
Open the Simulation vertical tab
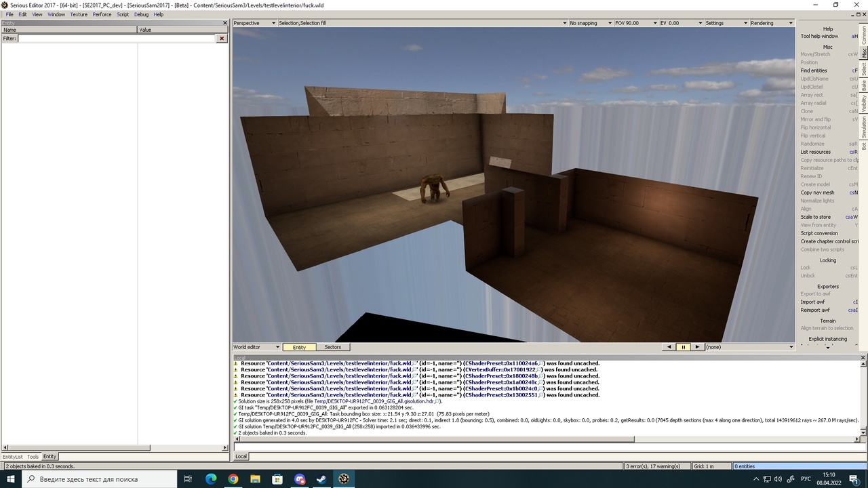click(864, 127)
